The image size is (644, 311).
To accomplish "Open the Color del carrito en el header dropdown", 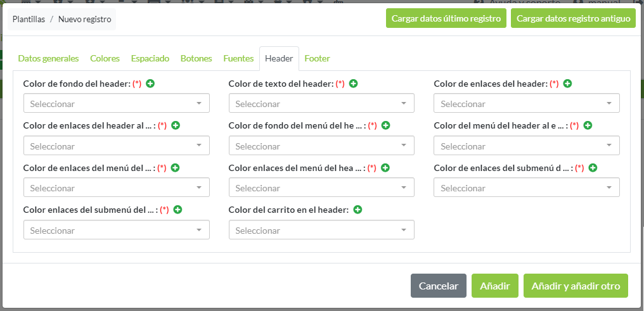I will point(321,231).
